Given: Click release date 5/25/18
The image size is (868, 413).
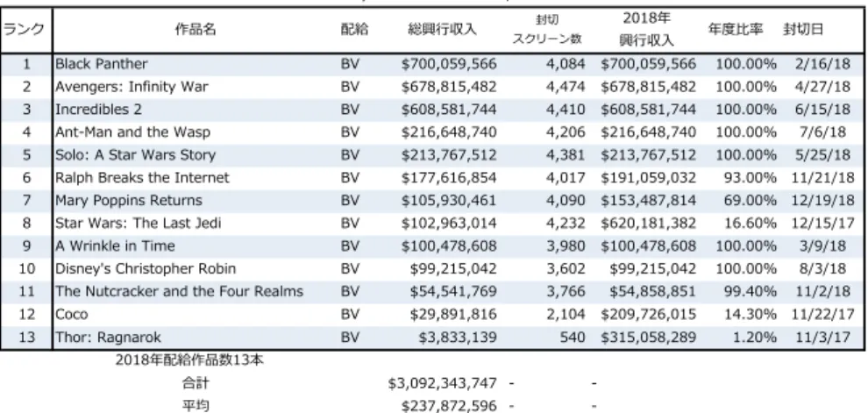Looking at the screenshot, I should 822,155.
